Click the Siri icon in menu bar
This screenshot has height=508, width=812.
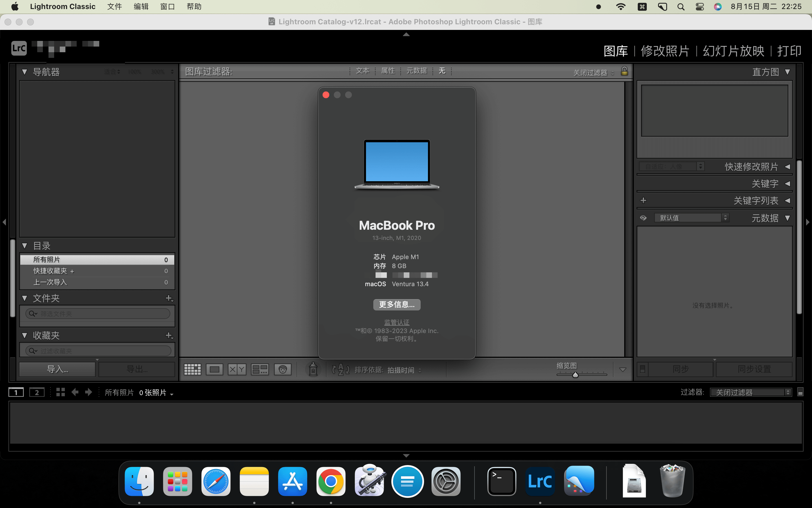[x=718, y=7]
